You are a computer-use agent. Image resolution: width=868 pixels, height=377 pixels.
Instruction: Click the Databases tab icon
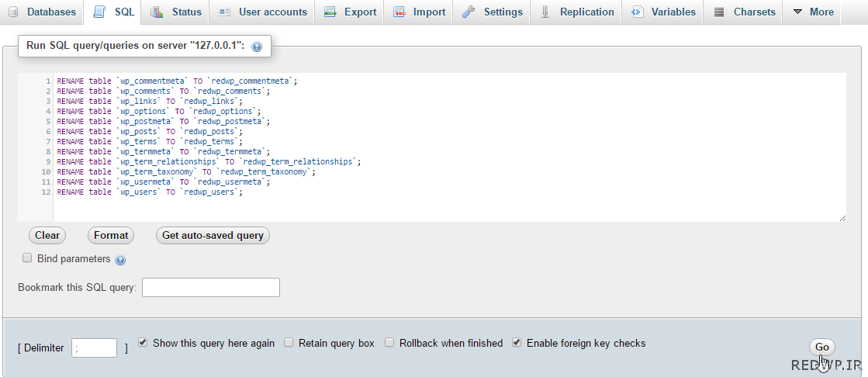tap(12, 12)
